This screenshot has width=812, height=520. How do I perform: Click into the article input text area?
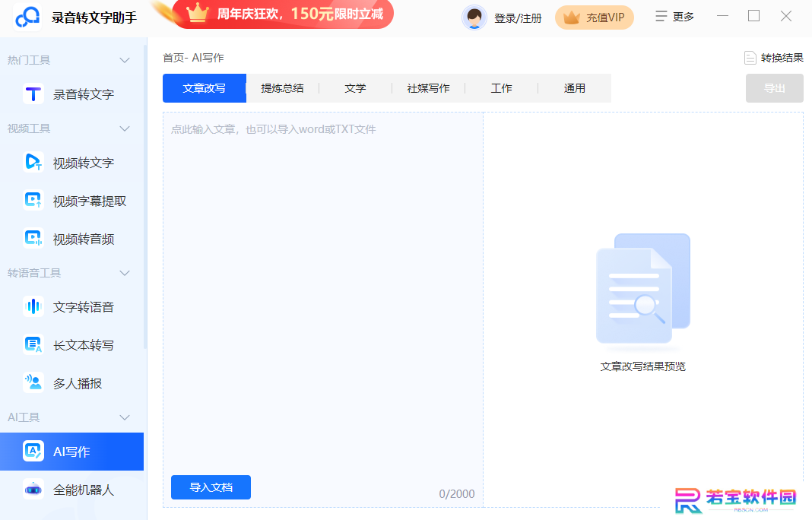tap(323, 293)
